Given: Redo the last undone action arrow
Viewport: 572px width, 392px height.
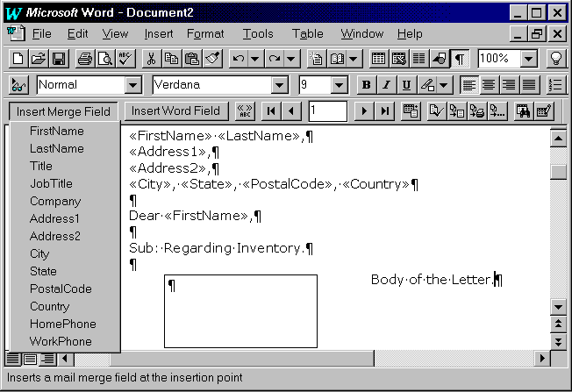Looking at the screenshot, I should click(275, 59).
